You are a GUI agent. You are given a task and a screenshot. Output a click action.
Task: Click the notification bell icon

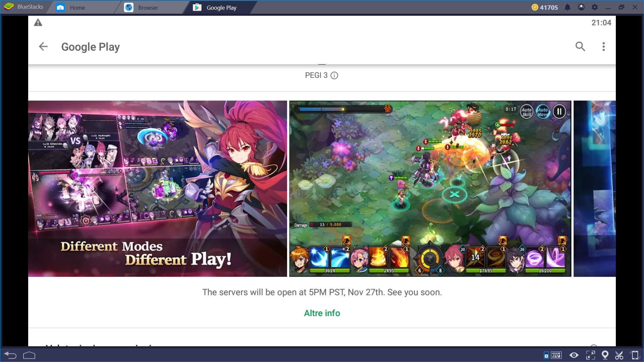(x=567, y=7)
